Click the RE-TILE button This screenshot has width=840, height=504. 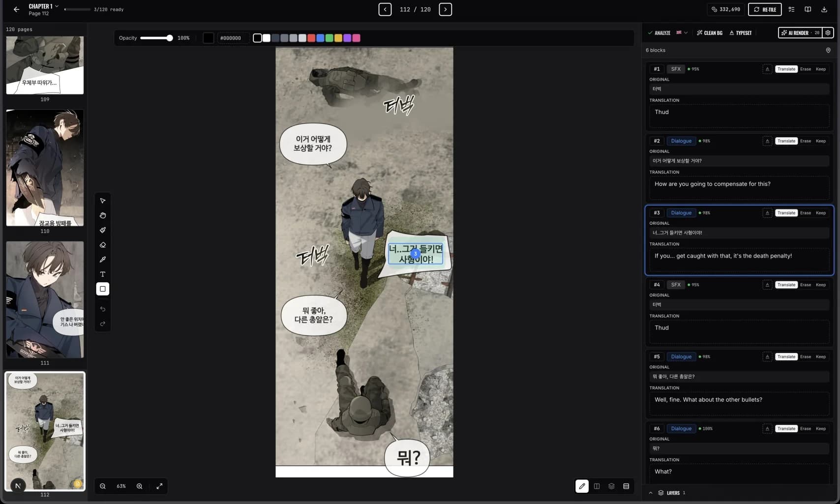tap(765, 9)
